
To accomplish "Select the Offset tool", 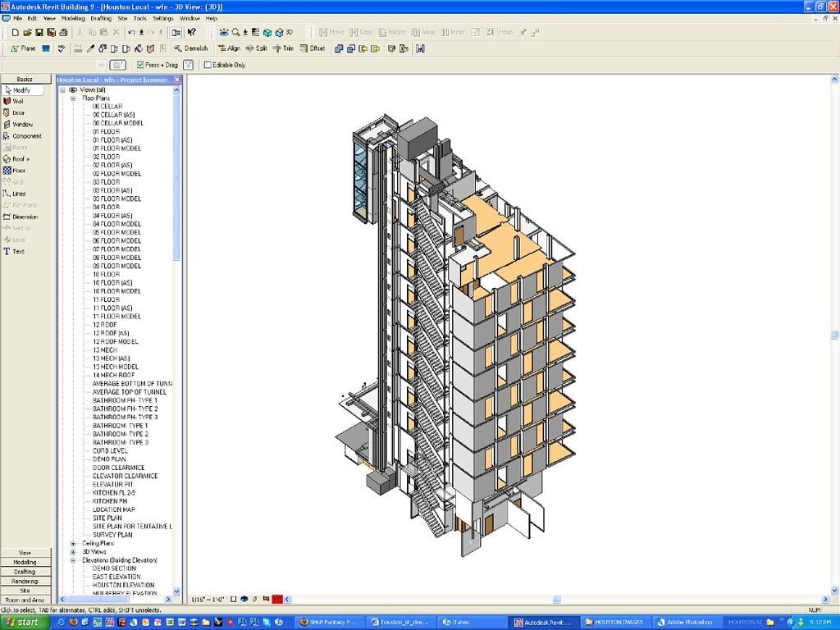I will (313, 48).
